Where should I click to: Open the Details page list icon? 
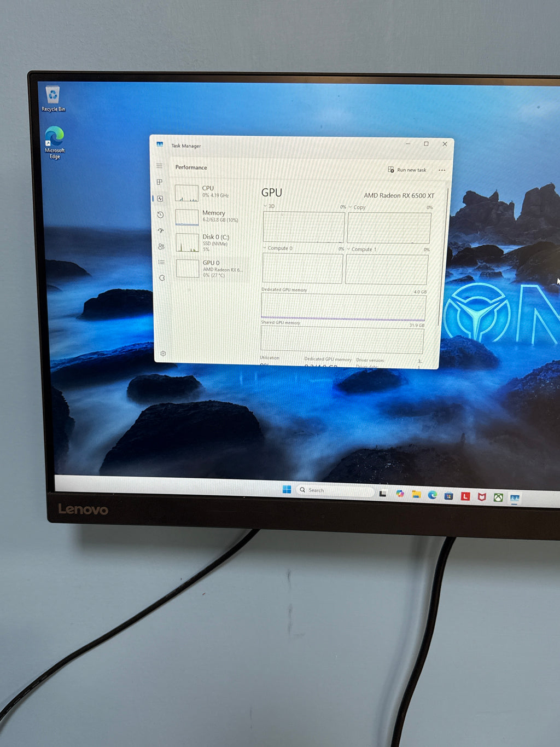click(161, 262)
